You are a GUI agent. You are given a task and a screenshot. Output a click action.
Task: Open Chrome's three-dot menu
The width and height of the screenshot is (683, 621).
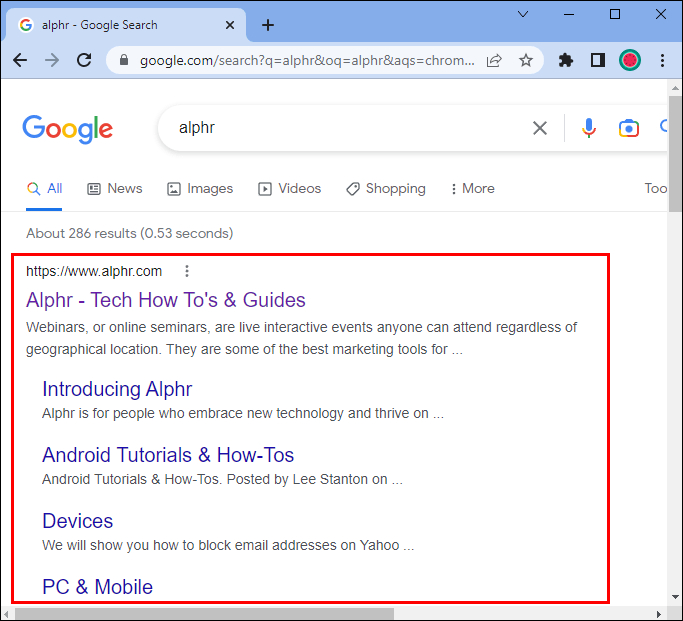tap(662, 60)
